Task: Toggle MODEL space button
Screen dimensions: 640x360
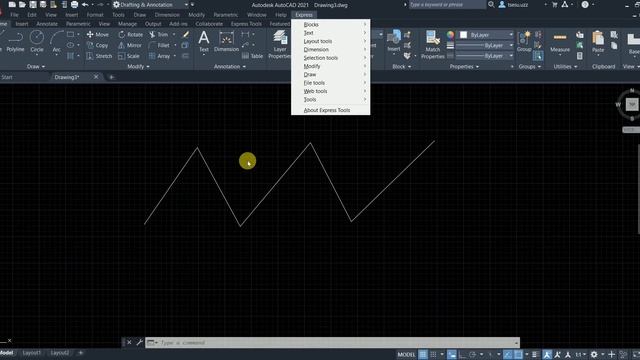Action: (406, 354)
